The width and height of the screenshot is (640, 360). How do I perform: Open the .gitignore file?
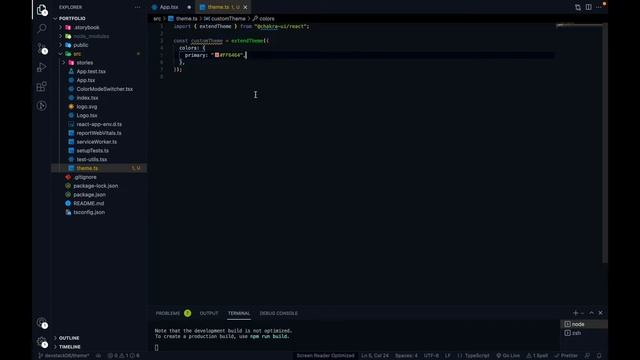[x=85, y=177]
